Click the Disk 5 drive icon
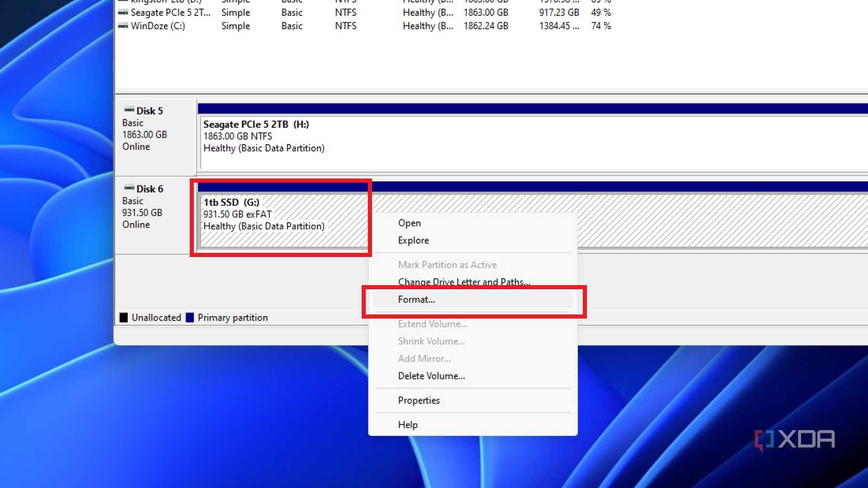 [x=129, y=110]
